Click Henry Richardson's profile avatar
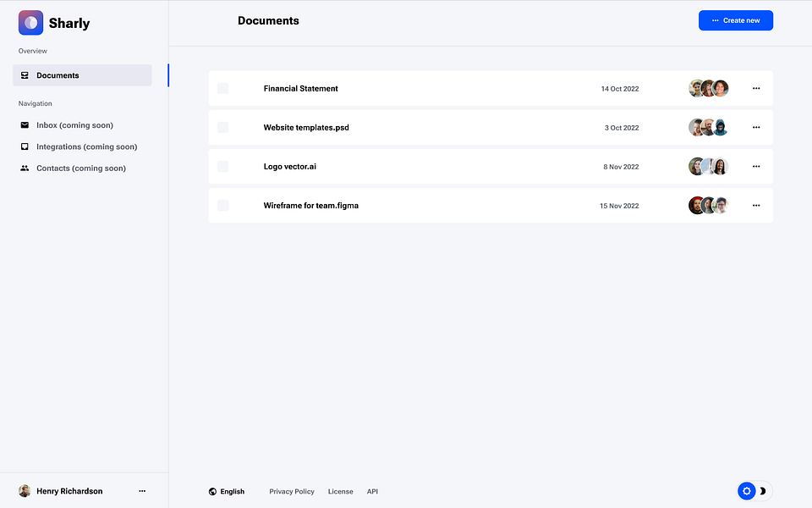Image resolution: width=812 pixels, height=508 pixels. (x=25, y=491)
